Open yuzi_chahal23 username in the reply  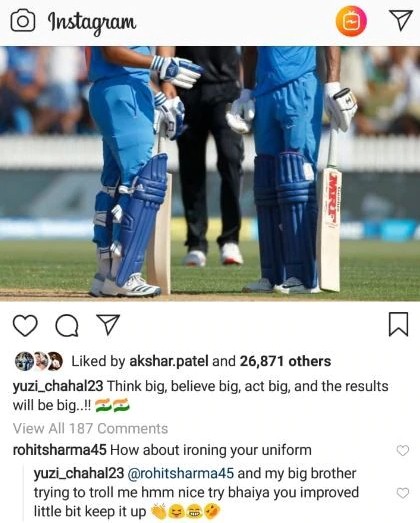[x=79, y=474]
